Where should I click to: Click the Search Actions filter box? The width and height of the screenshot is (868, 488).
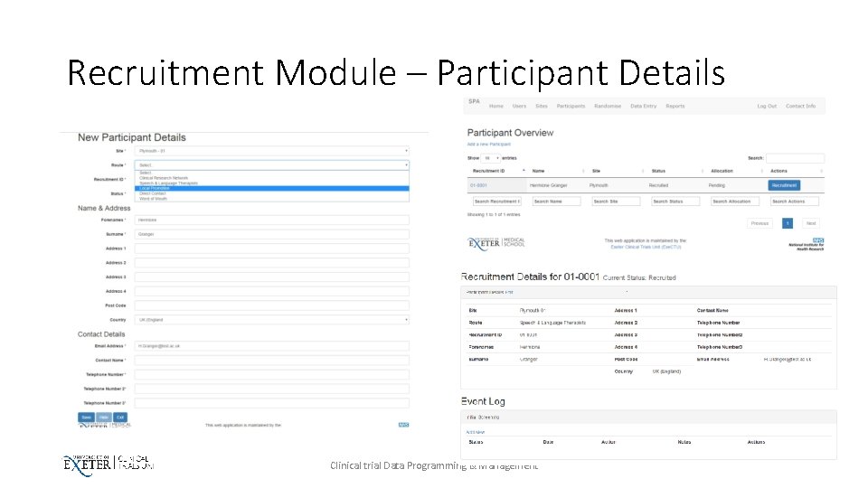pyautogui.click(x=795, y=202)
